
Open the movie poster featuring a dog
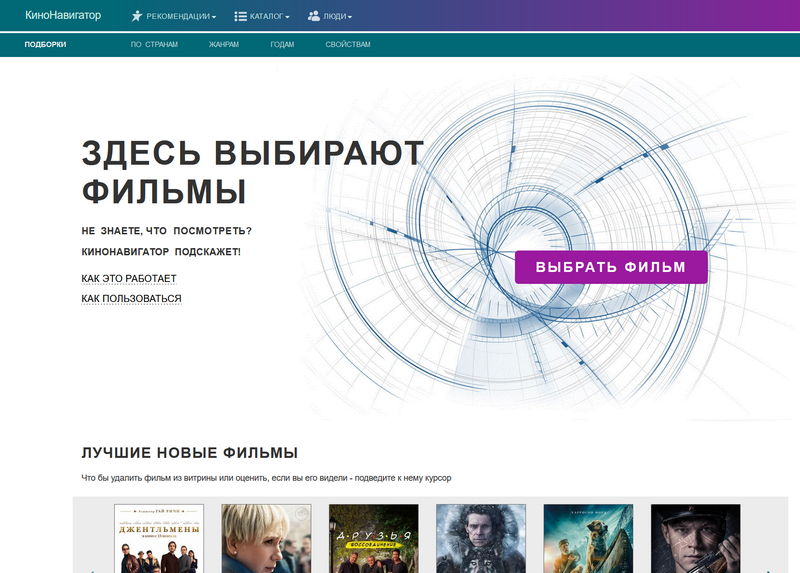588,538
